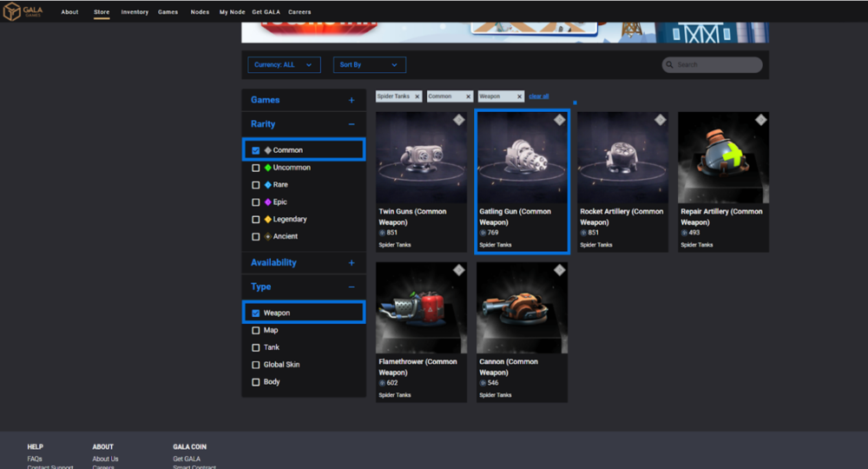Open the Twin Guns weapon thumbnail
Image resolution: width=868 pixels, height=469 pixels.
[421, 157]
